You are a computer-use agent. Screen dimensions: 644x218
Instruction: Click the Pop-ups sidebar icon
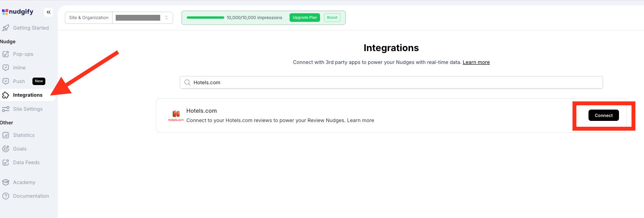click(x=5, y=54)
